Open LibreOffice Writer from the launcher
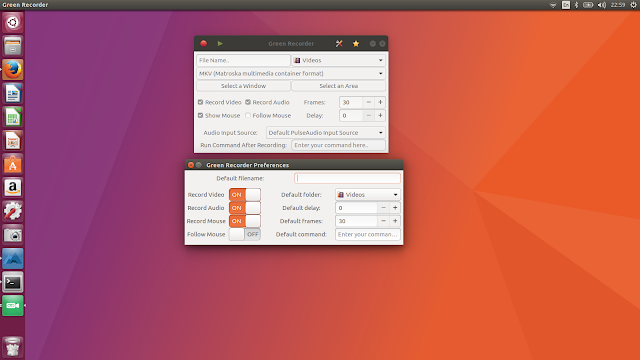Image resolution: width=640 pixels, height=360 pixels. pos(13,93)
